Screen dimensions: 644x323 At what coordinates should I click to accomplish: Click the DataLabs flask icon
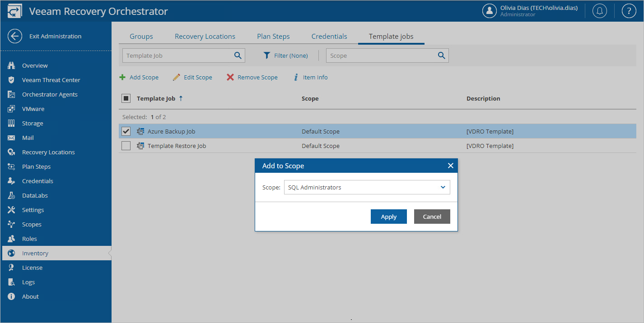coord(12,195)
